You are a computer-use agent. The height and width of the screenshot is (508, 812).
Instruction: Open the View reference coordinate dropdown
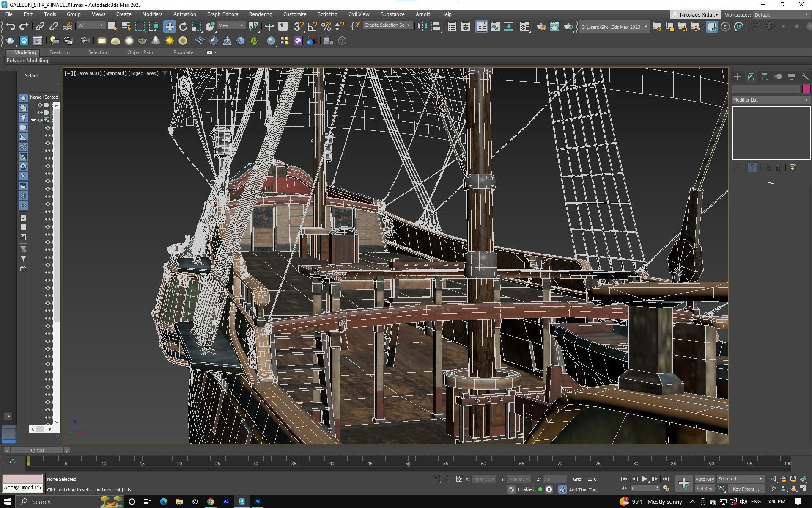[231, 26]
